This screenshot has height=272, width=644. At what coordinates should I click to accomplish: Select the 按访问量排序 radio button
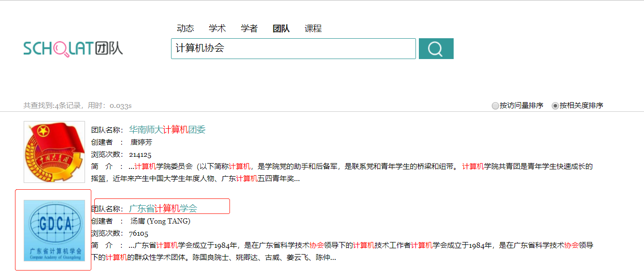495,106
